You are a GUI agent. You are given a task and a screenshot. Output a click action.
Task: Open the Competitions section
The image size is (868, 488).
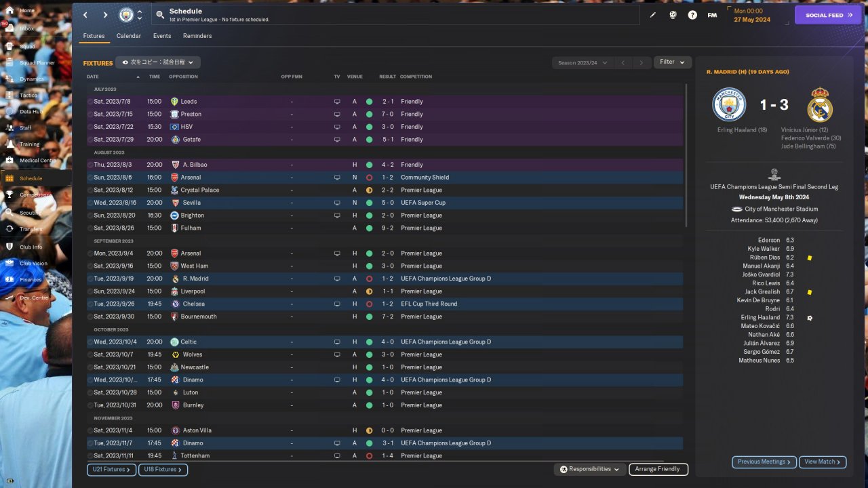[35, 195]
